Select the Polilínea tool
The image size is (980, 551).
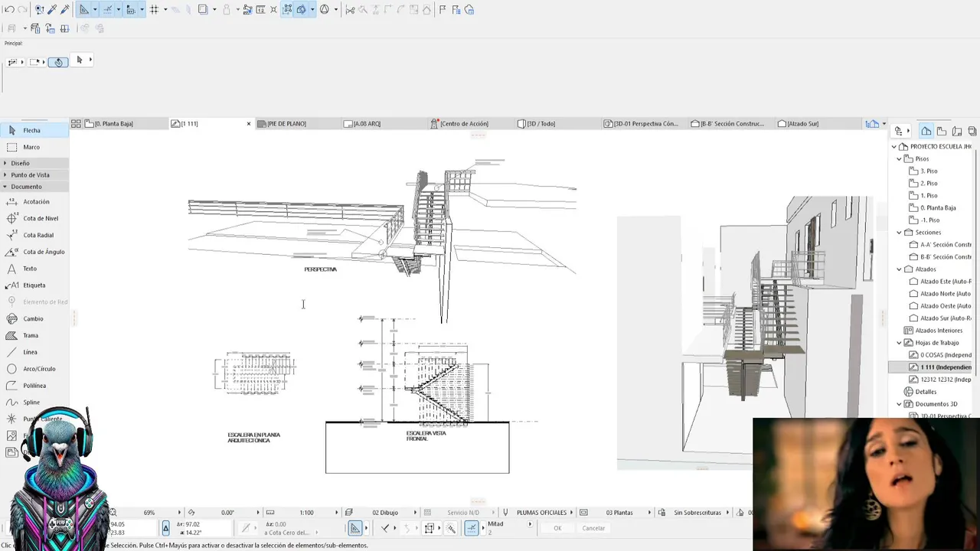coord(34,386)
